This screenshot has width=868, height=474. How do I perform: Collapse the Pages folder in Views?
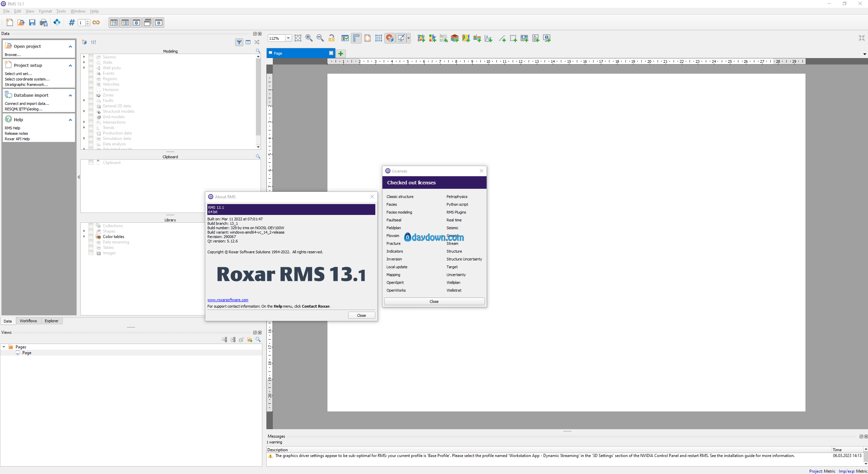click(4, 347)
